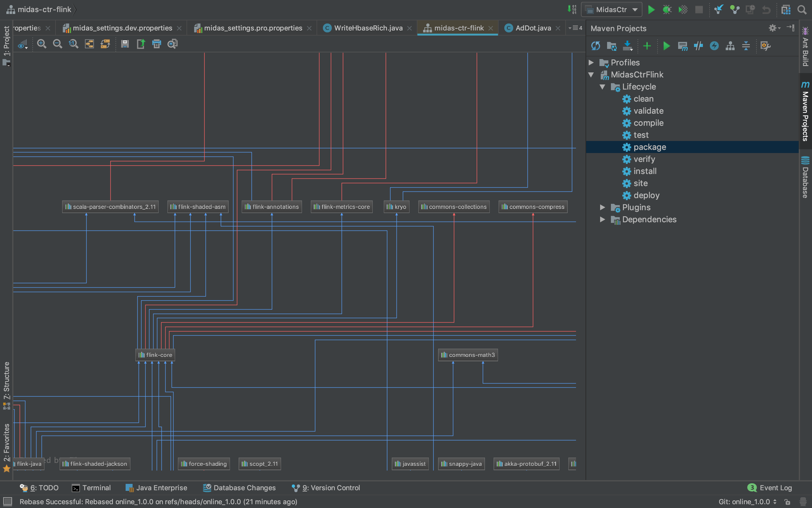Download Maven sources and documentation
Image resolution: width=812 pixels, height=508 pixels.
(x=627, y=46)
